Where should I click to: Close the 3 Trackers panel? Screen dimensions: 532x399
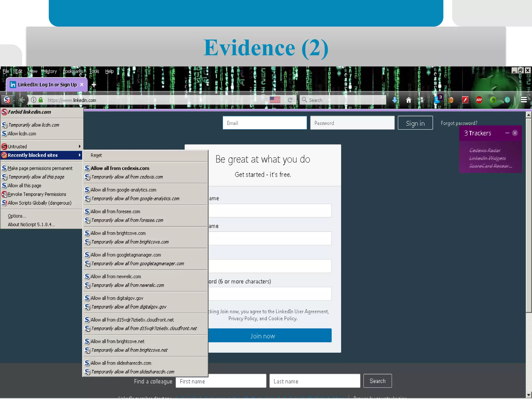515,133
